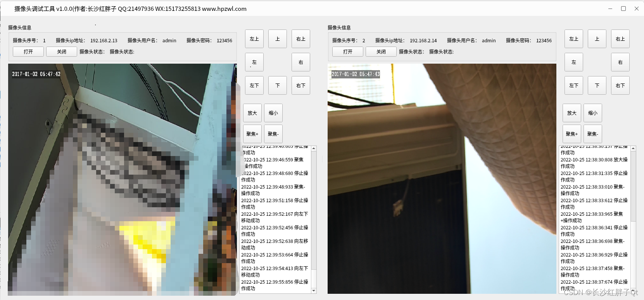Move camera 1 down-left with 左下
The image size is (644, 300).
(254, 85)
